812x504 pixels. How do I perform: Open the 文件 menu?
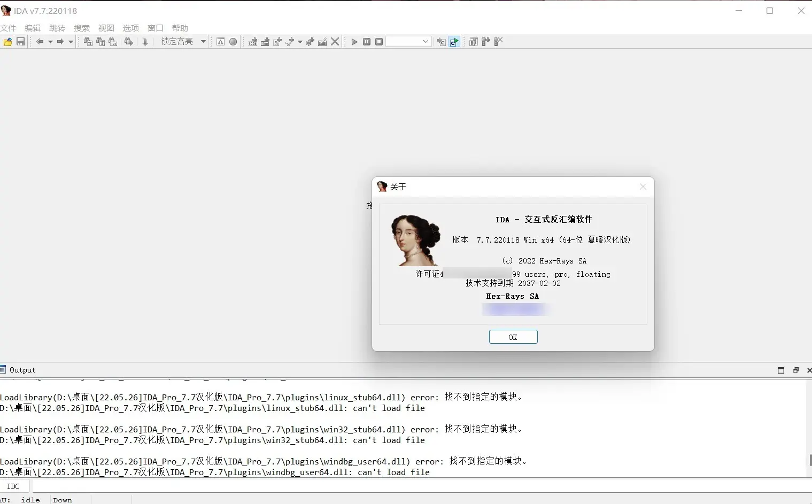[x=8, y=28]
